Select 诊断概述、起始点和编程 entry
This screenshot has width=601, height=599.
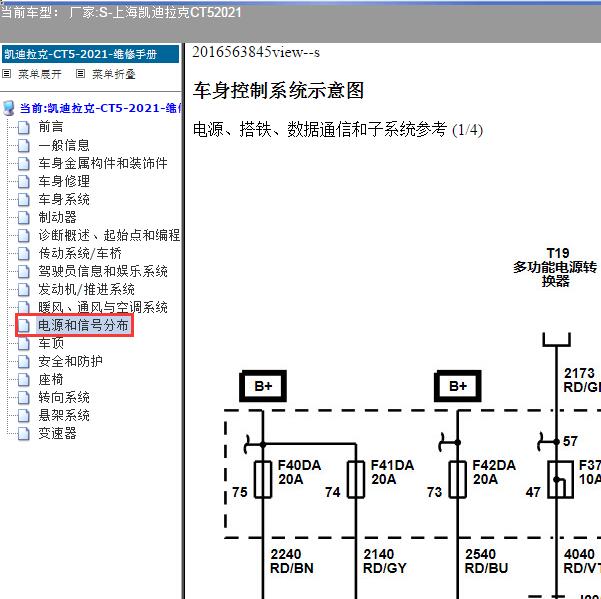[x=109, y=235]
